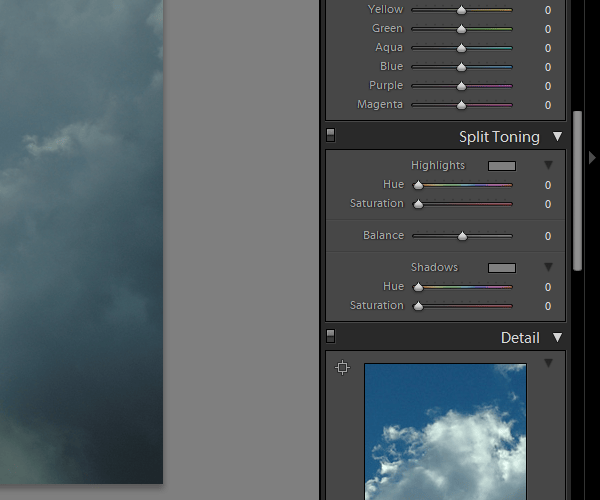Screen dimensions: 600x500
Task: Hide the Detail preview with its triangle
Action: [x=548, y=364]
